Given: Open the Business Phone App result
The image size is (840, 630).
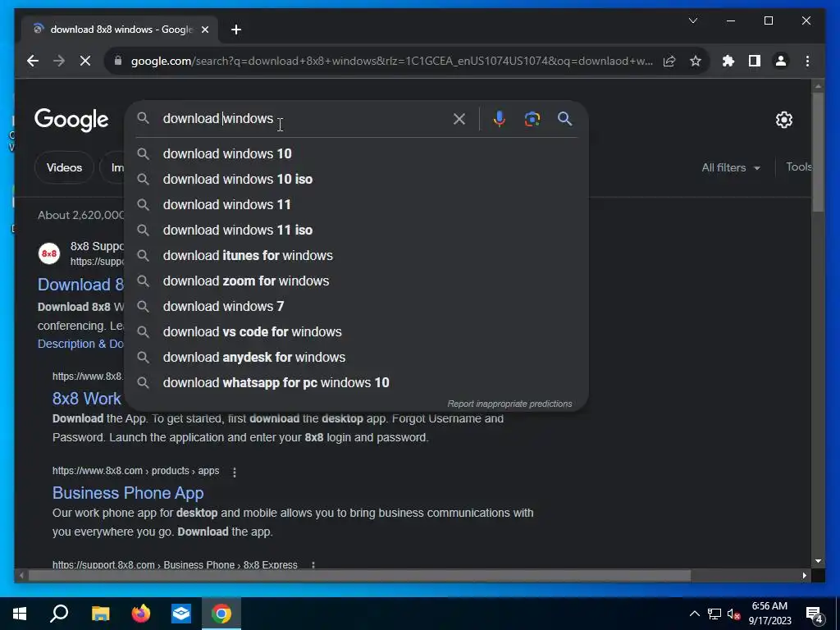Looking at the screenshot, I should tap(128, 493).
